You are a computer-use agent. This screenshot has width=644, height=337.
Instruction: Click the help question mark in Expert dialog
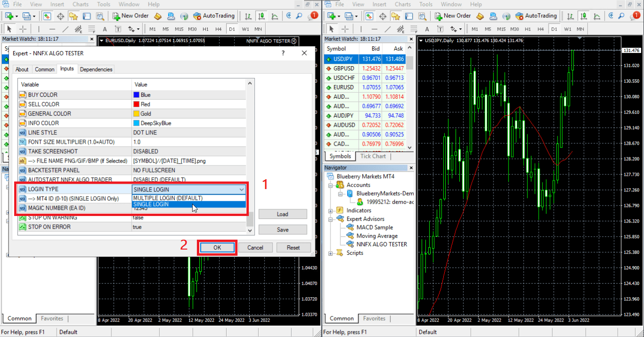[283, 53]
